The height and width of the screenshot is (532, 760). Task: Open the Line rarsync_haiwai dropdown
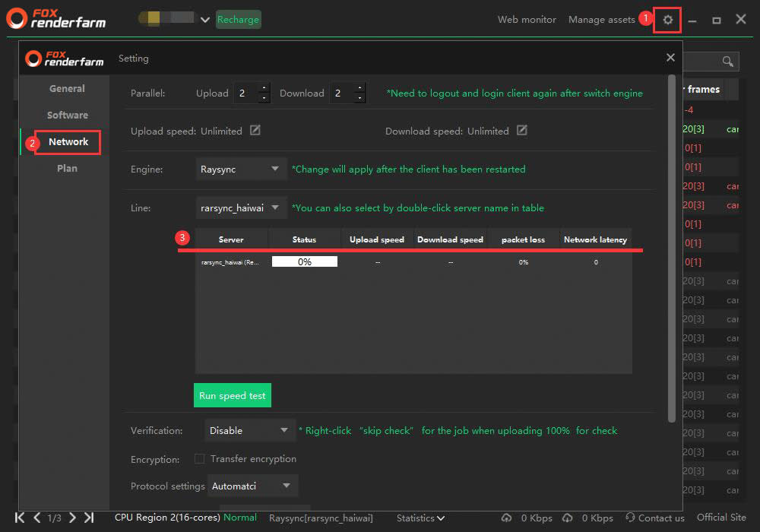pyautogui.click(x=241, y=207)
